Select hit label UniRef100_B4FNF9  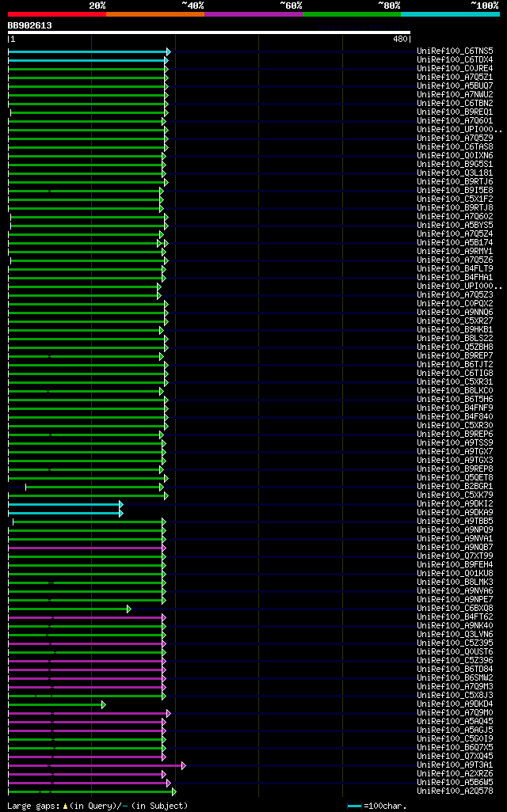456,408
